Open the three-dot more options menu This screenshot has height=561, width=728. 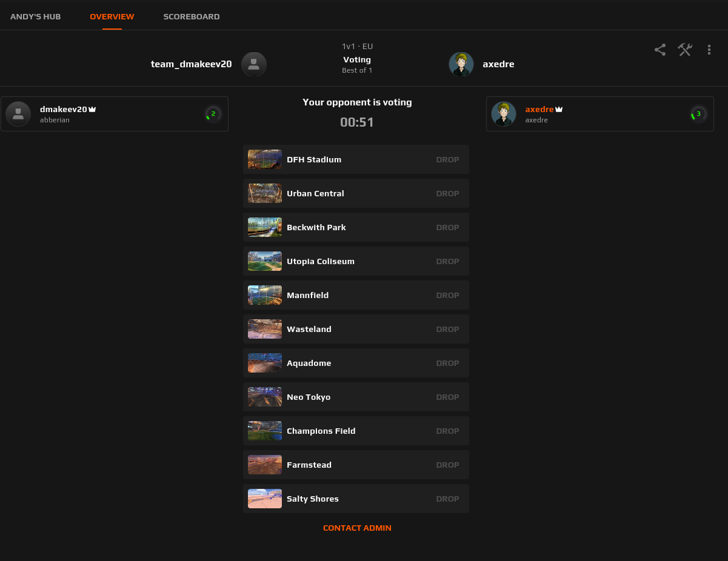(709, 50)
